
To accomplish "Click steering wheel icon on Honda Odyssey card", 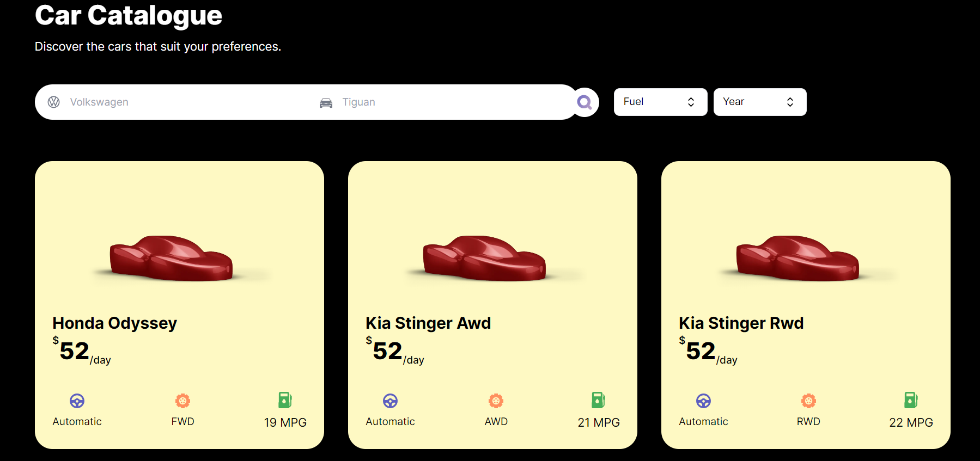I will click(77, 401).
